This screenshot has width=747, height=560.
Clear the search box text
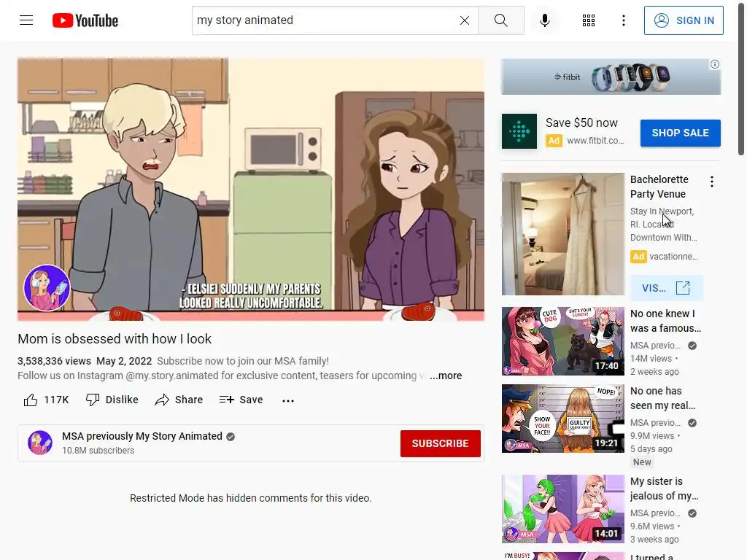coord(465,20)
